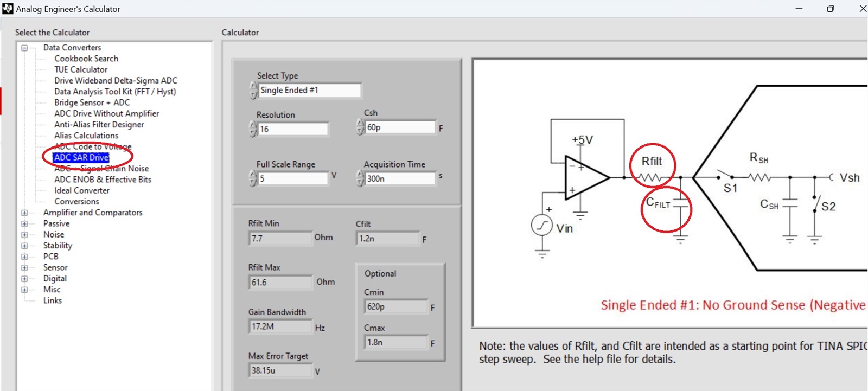Click the Analog Engineer's Calculator app icon
The image size is (868, 391).
[x=8, y=9]
